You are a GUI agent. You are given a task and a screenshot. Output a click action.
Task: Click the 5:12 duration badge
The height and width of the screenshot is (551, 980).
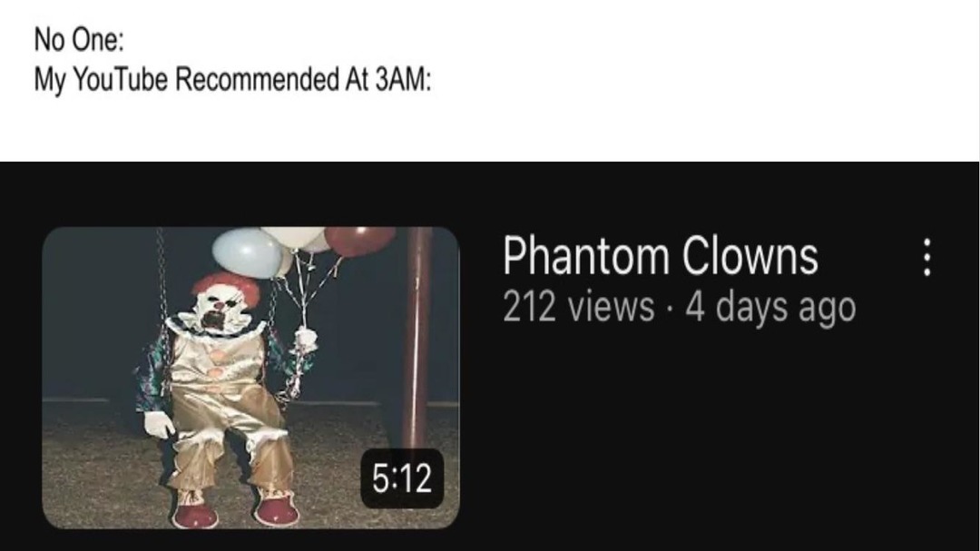(402, 478)
